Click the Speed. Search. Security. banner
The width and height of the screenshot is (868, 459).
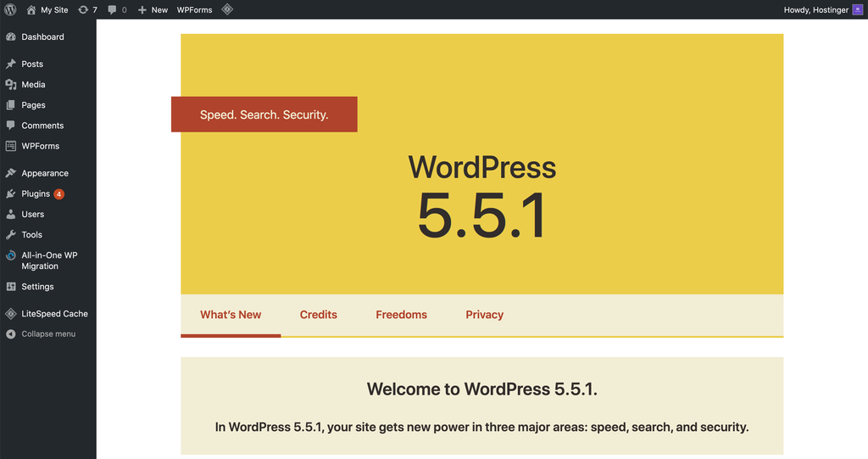coord(264,115)
